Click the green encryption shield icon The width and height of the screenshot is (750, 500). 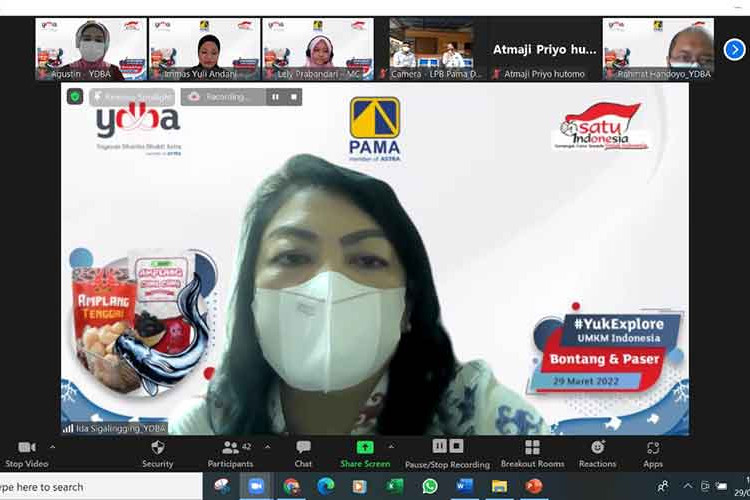tap(75, 97)
